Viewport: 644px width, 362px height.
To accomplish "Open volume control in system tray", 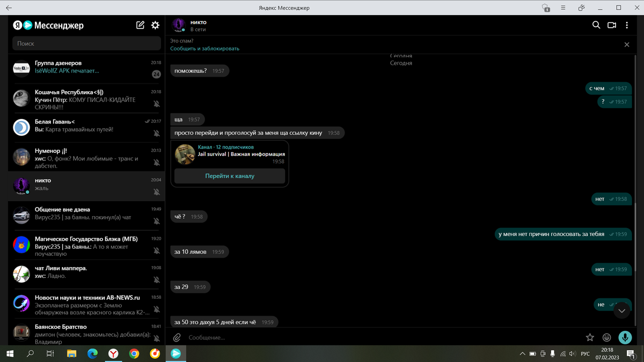I will click(x=572, y=354).
